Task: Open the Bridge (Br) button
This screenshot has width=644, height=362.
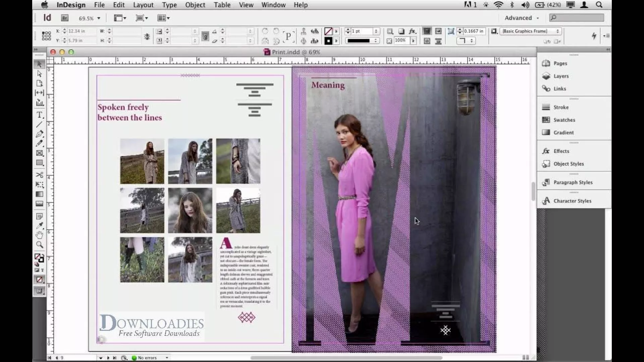Action: pos(65,18)
